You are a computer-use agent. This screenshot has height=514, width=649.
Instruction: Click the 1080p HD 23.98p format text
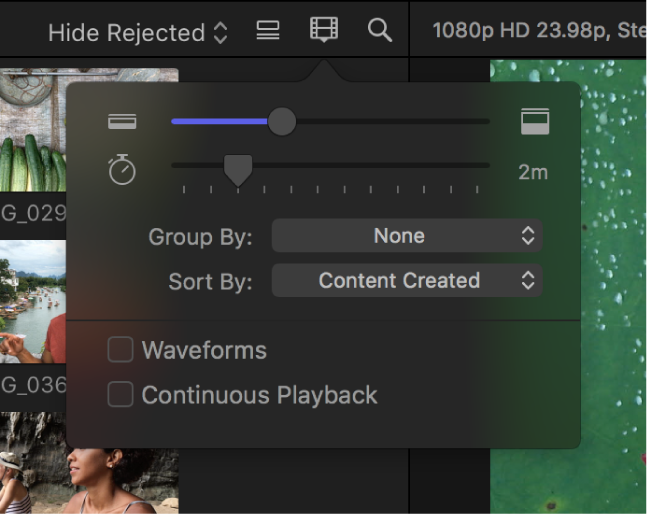520,30
